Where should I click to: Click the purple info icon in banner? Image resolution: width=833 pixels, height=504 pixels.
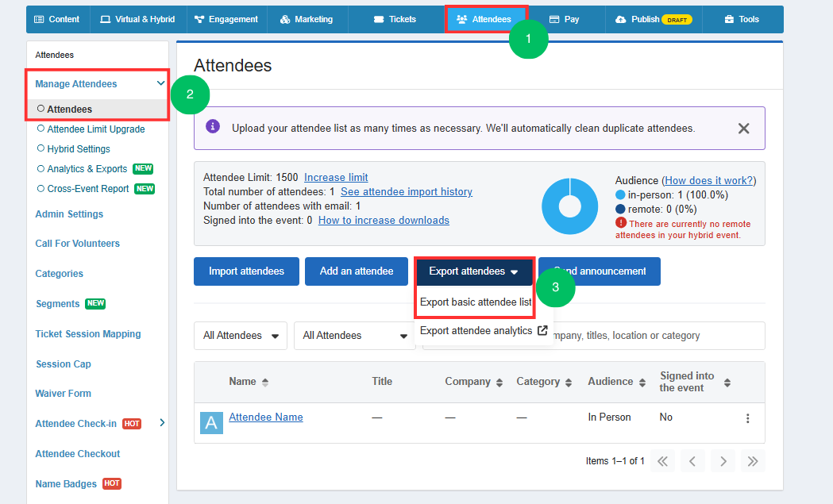click(x=213, y=127)
